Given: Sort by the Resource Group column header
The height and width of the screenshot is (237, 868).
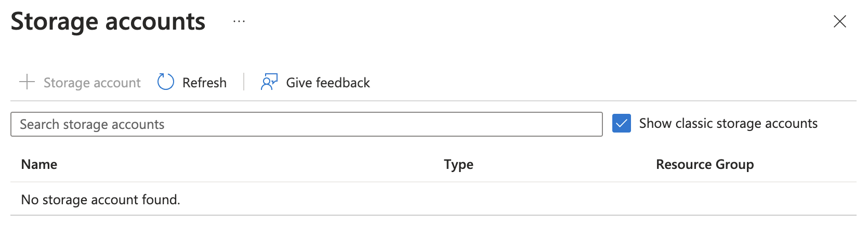Looking at the screenshot, I should [x=704, y=164].
